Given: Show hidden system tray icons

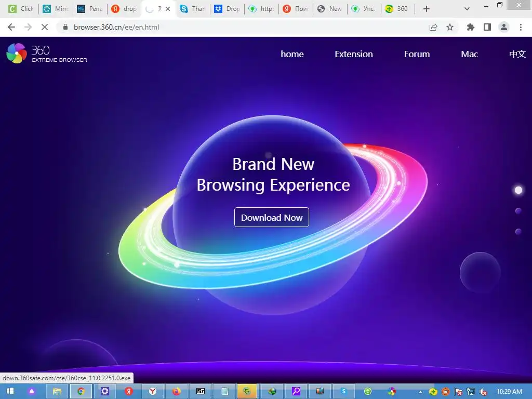Looking at the screenshot, I should coord(420,392).
